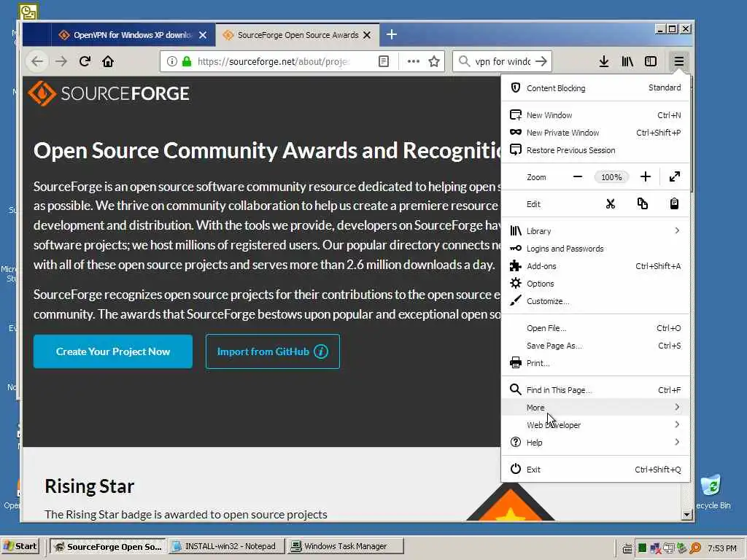747x560 pixels.
Task: Close the OpenVPN for Windows XP tab
Action: 203,35
